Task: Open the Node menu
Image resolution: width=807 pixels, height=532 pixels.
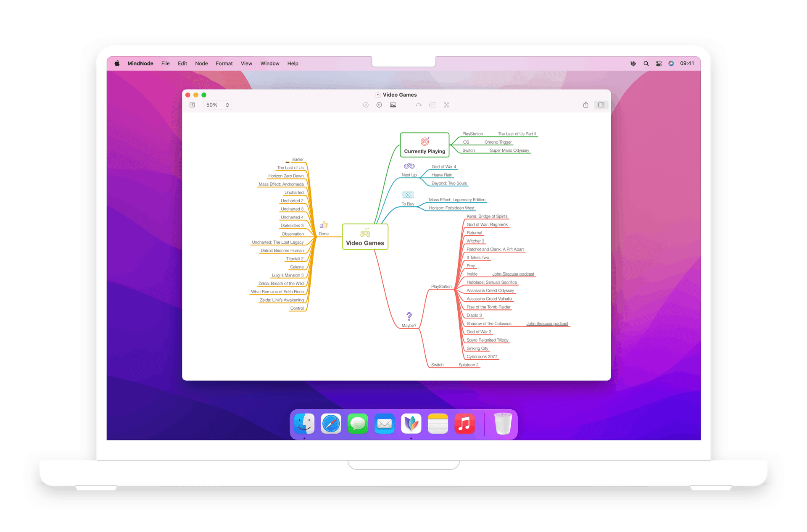Action: point(201,63)
